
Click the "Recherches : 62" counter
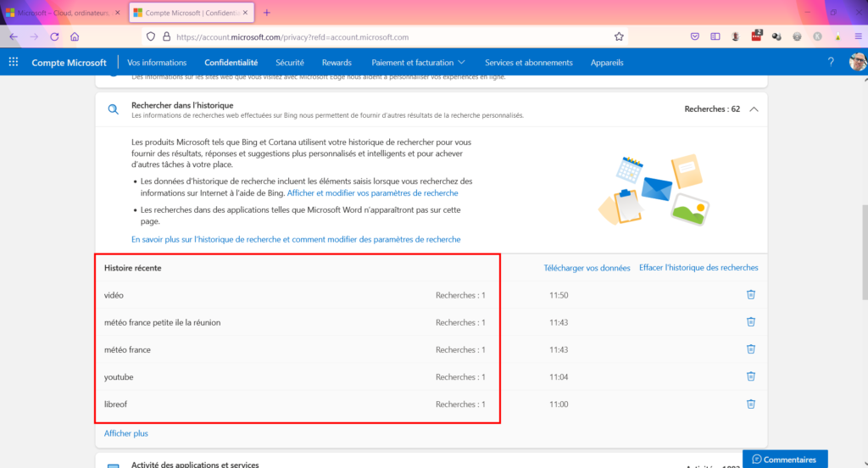pos(712,109)
